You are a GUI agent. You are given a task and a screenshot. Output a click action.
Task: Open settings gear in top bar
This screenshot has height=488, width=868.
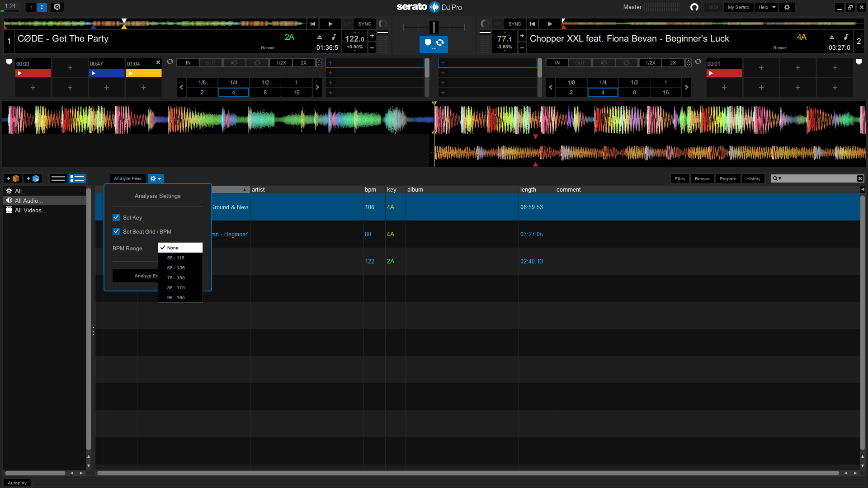click(x=787, y=7)
